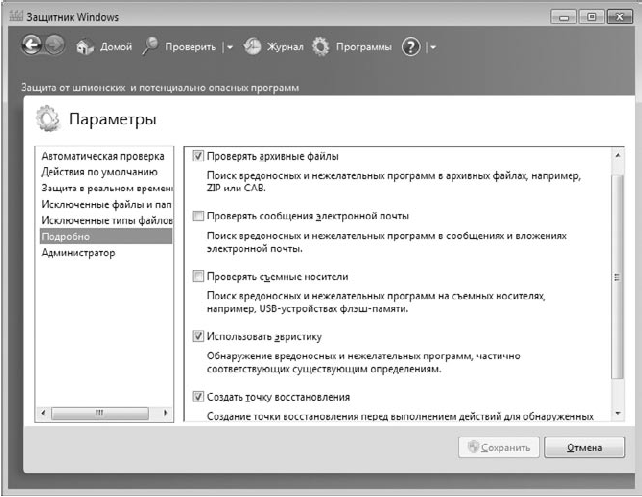
Task: Click the horizontal scrollbar thumb under the list
Action: [99, 413]
